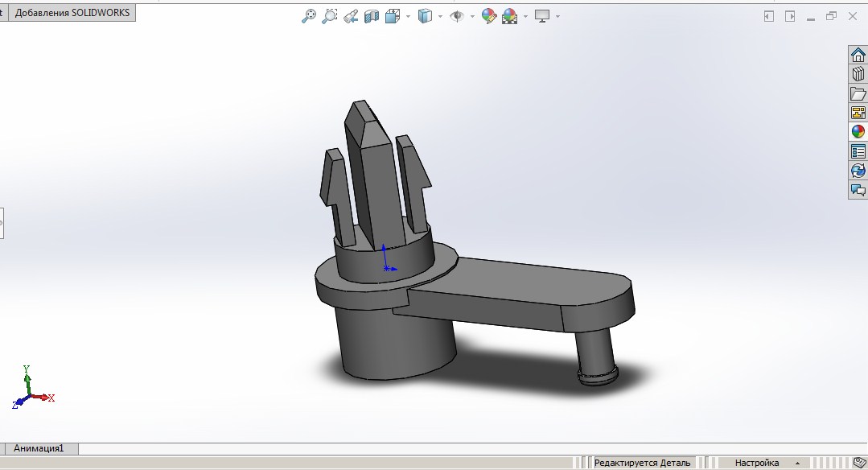The width and height of the screenshot is (868, 470).
Task: Click the status bar tag icon
Action: point(860,463)
